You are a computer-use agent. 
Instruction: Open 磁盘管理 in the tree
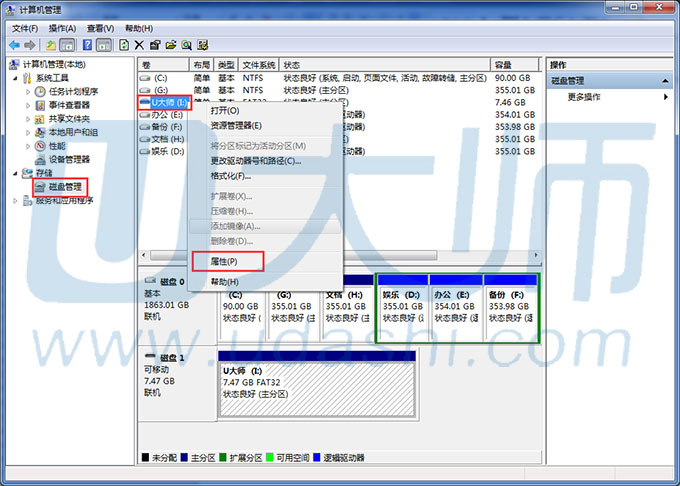click(x=65, y=187)
